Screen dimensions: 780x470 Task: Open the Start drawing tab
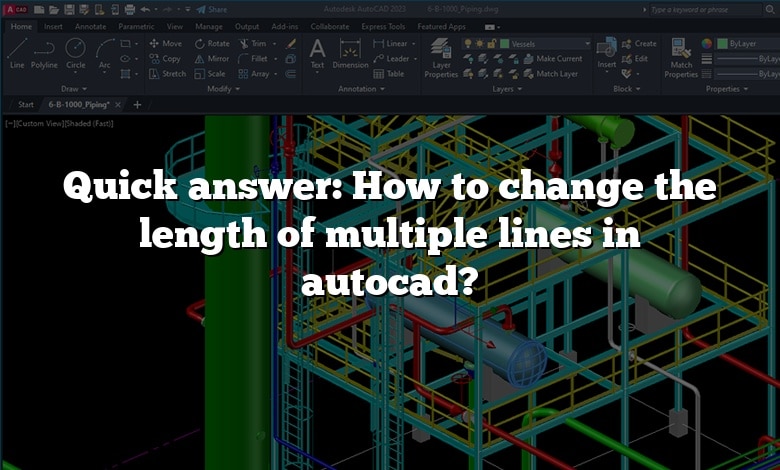[x=26, y=104]
